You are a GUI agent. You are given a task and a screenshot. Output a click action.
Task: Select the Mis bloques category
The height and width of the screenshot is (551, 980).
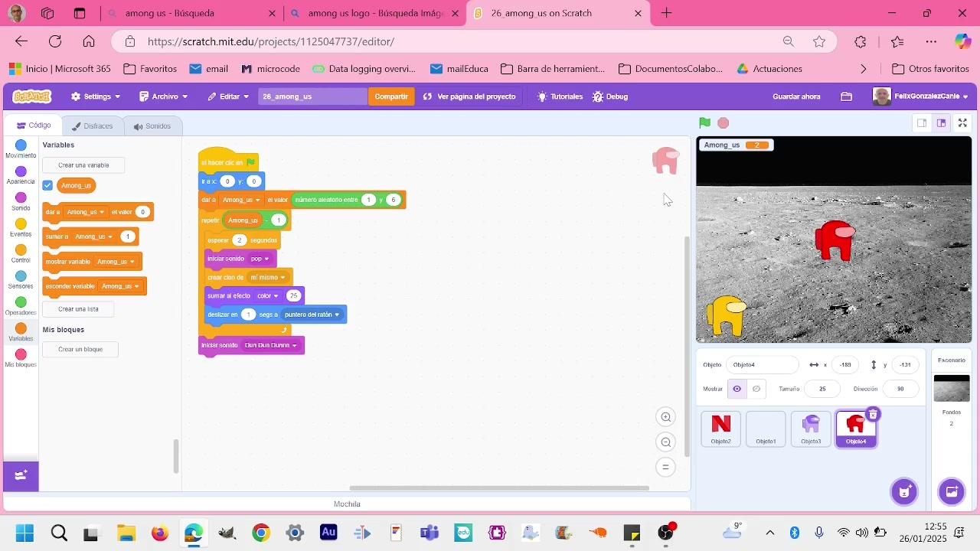pyautogui.click(x=21, y=358)
